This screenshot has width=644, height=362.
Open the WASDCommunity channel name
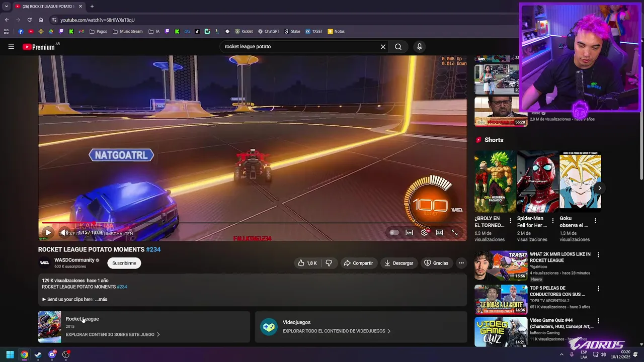pyautogui.click(x=74, y=260)
